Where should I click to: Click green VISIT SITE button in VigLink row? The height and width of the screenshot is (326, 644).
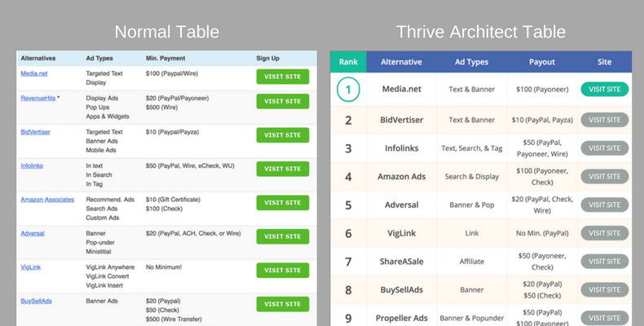[x=283, y=270]
